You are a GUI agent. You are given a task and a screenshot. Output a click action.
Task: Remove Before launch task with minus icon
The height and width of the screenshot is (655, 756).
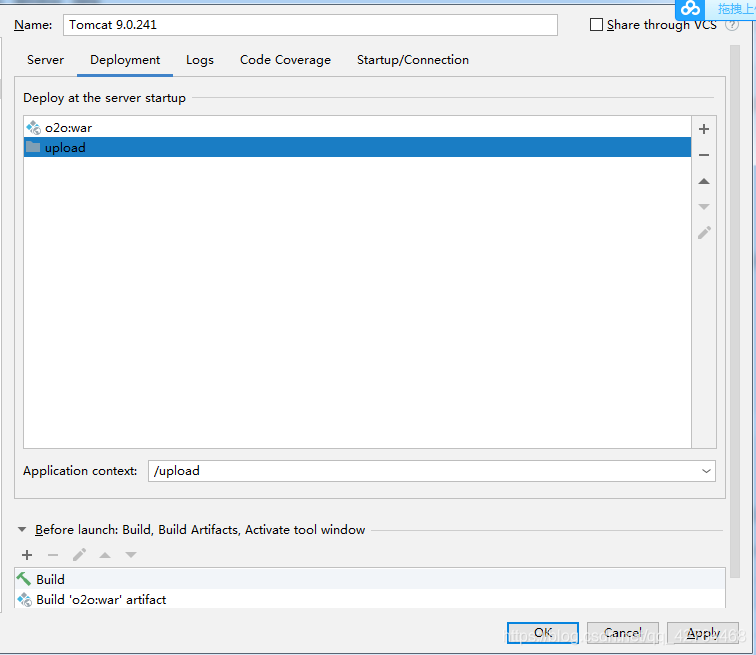click(x=53, y=555)
